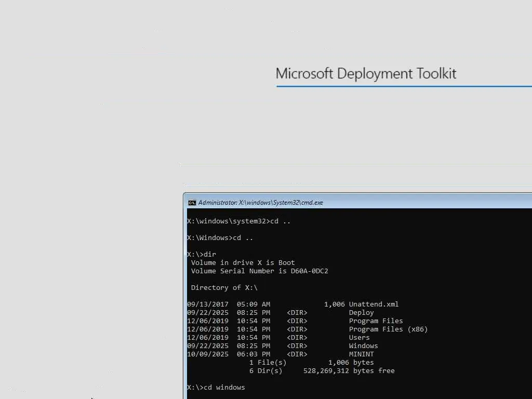Click the 'Volume in drive X is Boot' line
Screen dimensions: 532x399
click(243, 262)
